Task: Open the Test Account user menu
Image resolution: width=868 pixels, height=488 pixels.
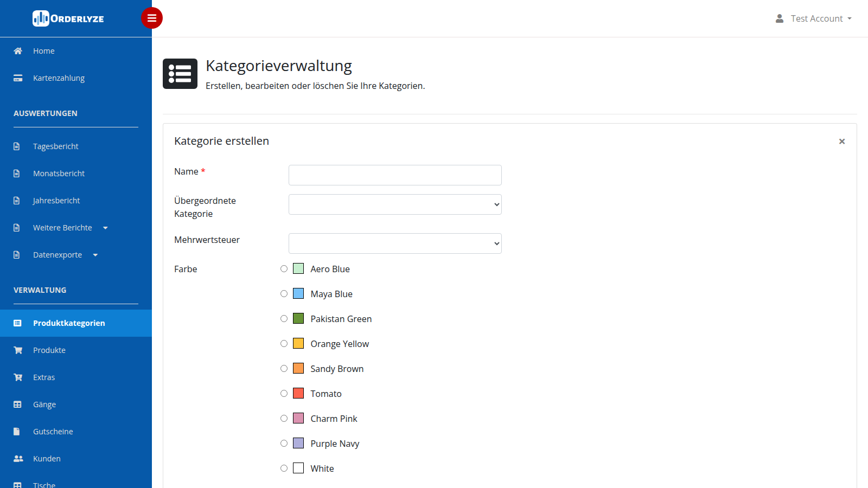Action: (x=814, y=18)
